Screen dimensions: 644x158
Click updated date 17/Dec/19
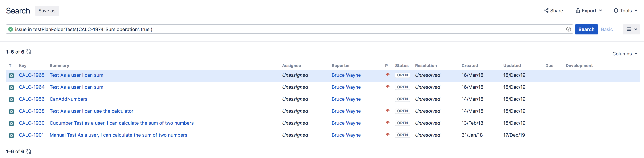pos(514,135)
